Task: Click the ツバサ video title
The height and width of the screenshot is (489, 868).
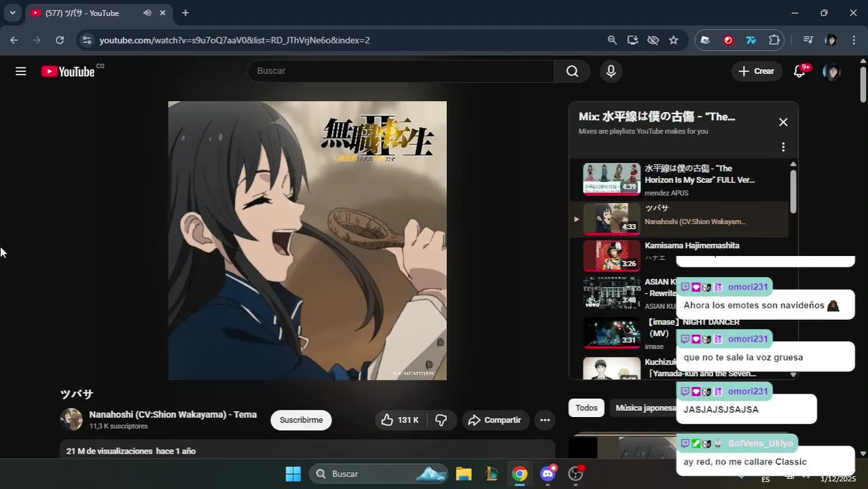Action: (77, 394)
